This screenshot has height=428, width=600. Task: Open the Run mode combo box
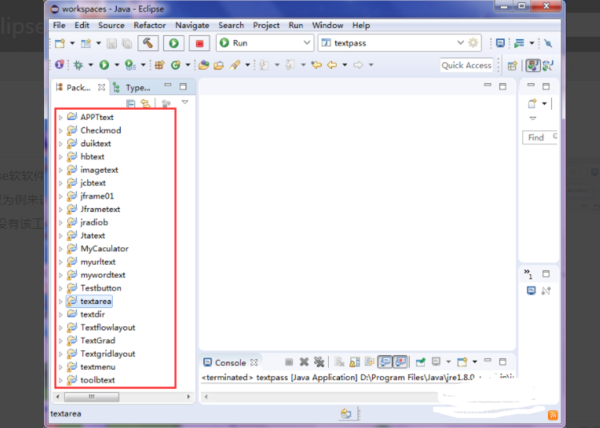pyautogui.click(x=265, y=43)
